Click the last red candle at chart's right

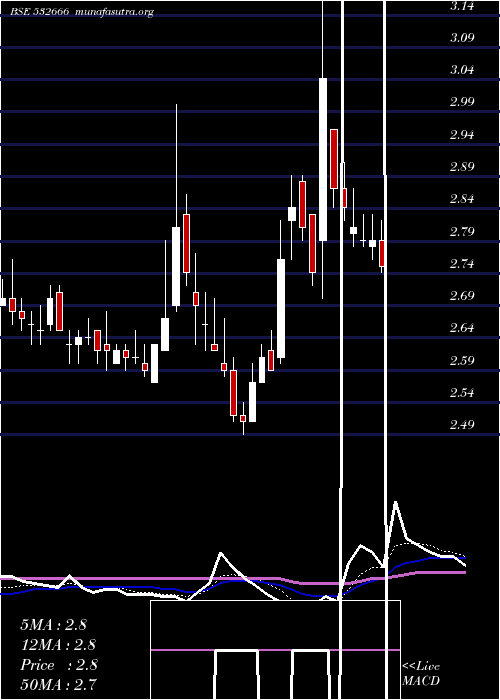pyautogui.click(x=382, y=253)
